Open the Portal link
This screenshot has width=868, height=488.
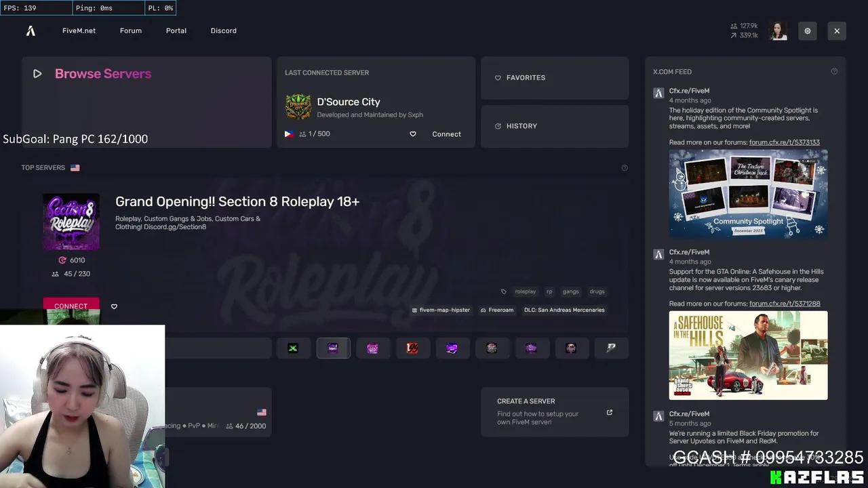(176, 30)
